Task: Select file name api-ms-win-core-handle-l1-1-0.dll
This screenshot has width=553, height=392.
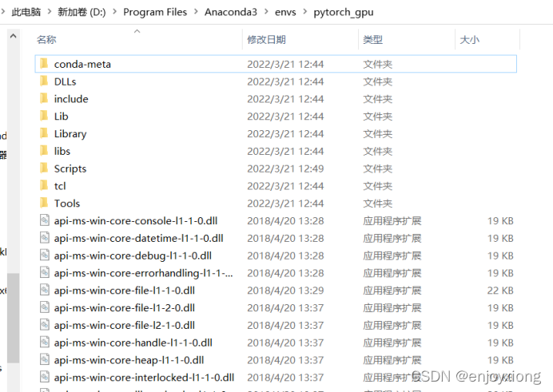Action: point(133,343)
